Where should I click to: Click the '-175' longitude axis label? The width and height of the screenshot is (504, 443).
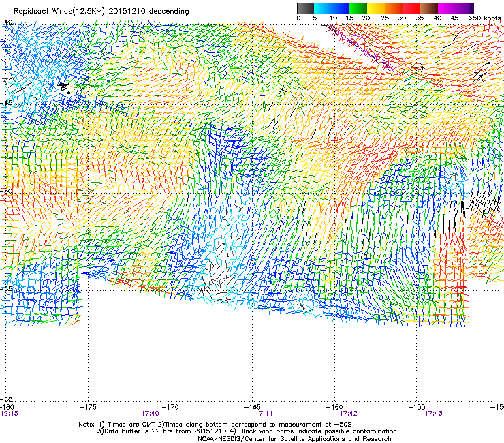tap(88, 407)
